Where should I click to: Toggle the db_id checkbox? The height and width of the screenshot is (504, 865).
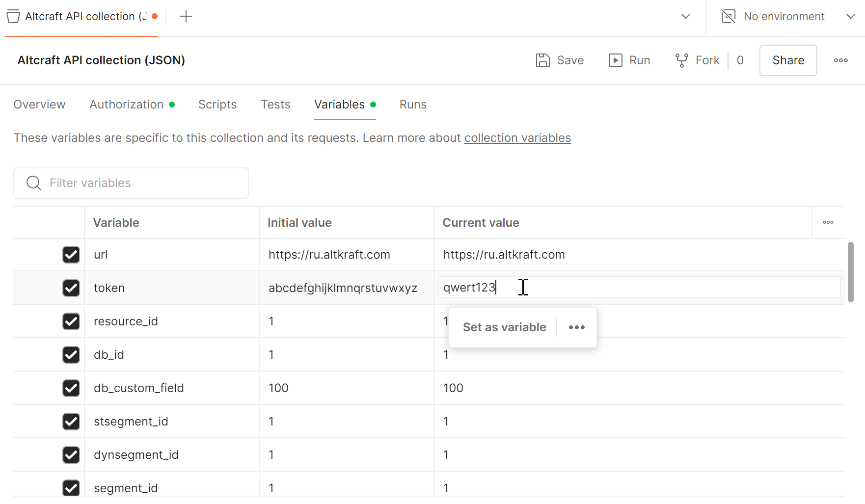point(71,355)
